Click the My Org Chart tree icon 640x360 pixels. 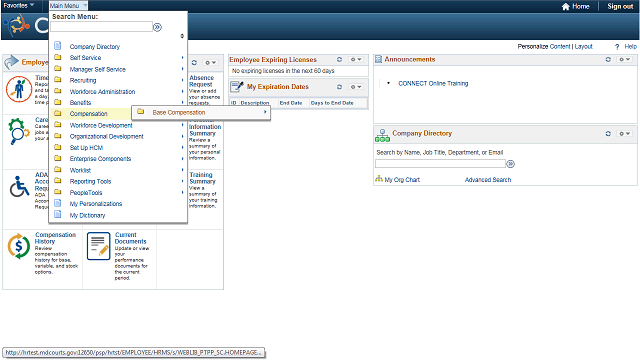click(379, 179)
